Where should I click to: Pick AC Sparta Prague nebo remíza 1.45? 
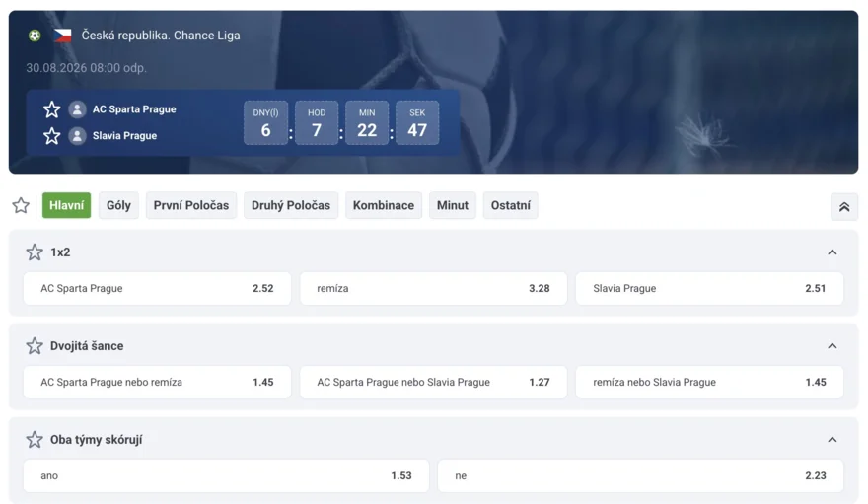click(157, 383)
